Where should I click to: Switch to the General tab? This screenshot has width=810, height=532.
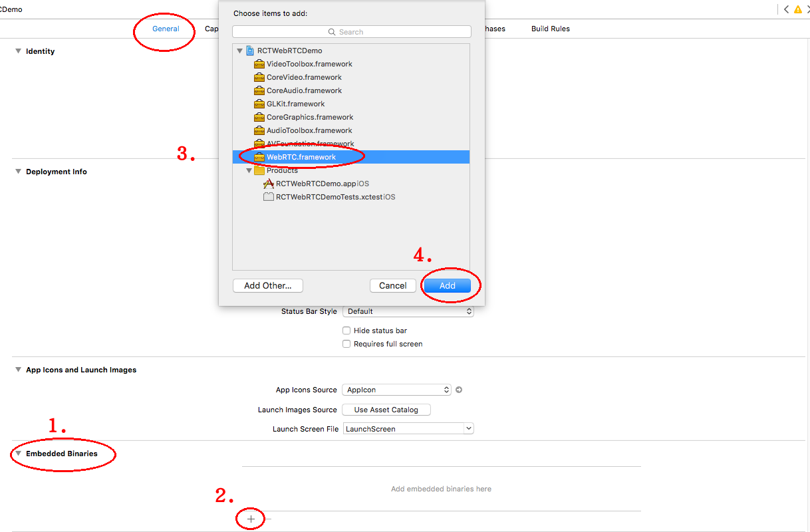(166, 29)
